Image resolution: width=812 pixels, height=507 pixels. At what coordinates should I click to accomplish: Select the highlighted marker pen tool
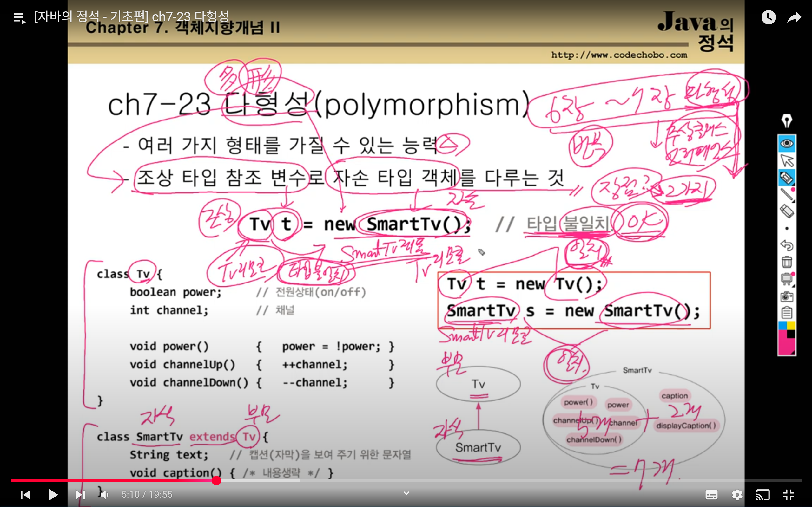pos(787,178)
